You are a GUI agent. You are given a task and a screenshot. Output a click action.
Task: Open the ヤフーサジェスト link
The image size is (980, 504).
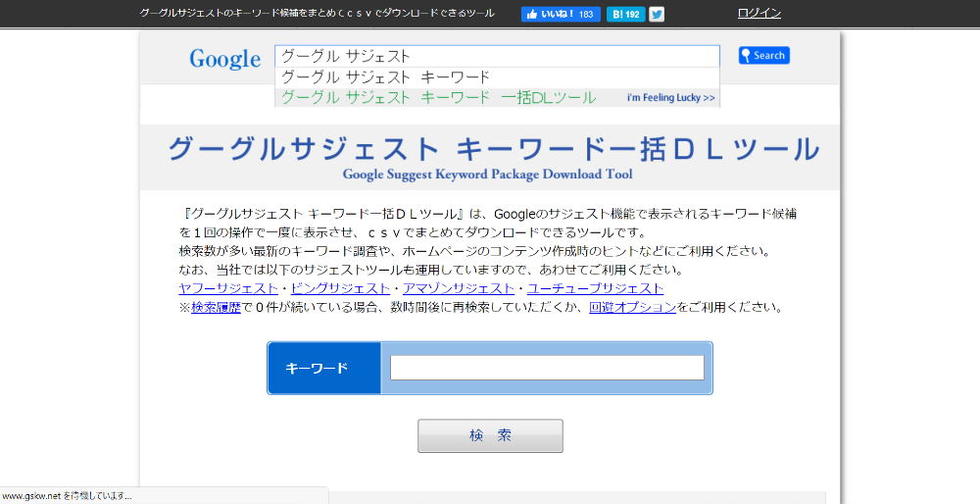[x=228, y=288]
